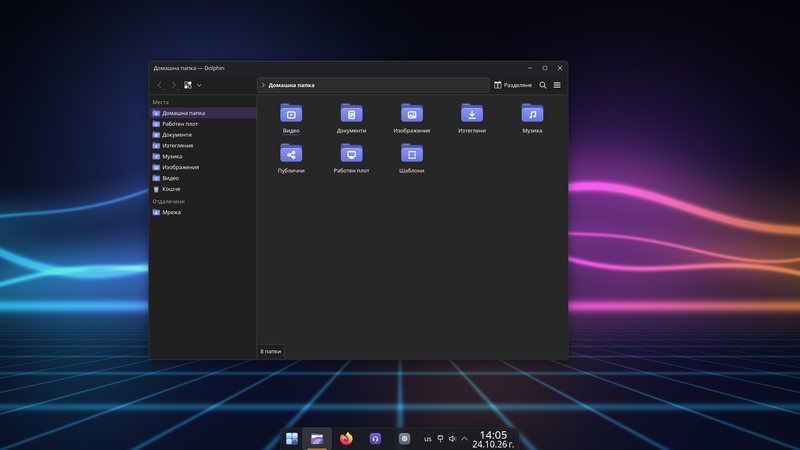This screenshot has height=450, width=800.
Task: Click the Dolphin file manager taskbar icon
Action: pos(317,439)
